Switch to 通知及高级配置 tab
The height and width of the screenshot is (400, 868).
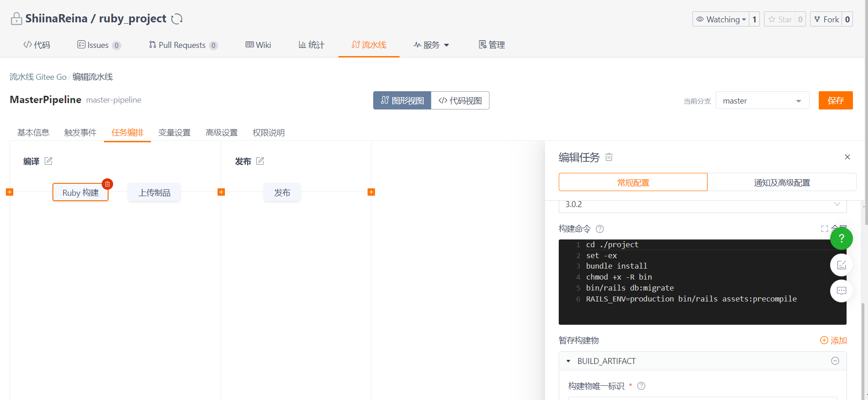coord(782,182)
